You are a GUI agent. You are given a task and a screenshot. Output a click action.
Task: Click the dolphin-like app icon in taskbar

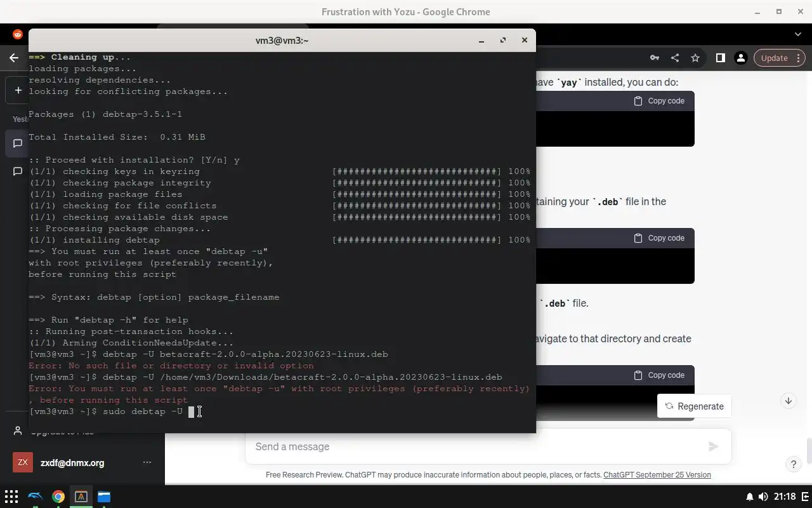(x=36, y=497)
